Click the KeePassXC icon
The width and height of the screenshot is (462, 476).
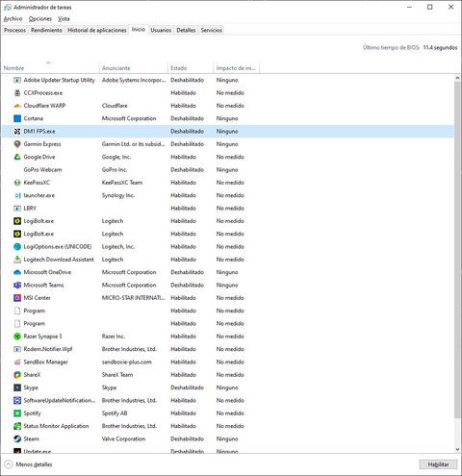tap(17, 183)
